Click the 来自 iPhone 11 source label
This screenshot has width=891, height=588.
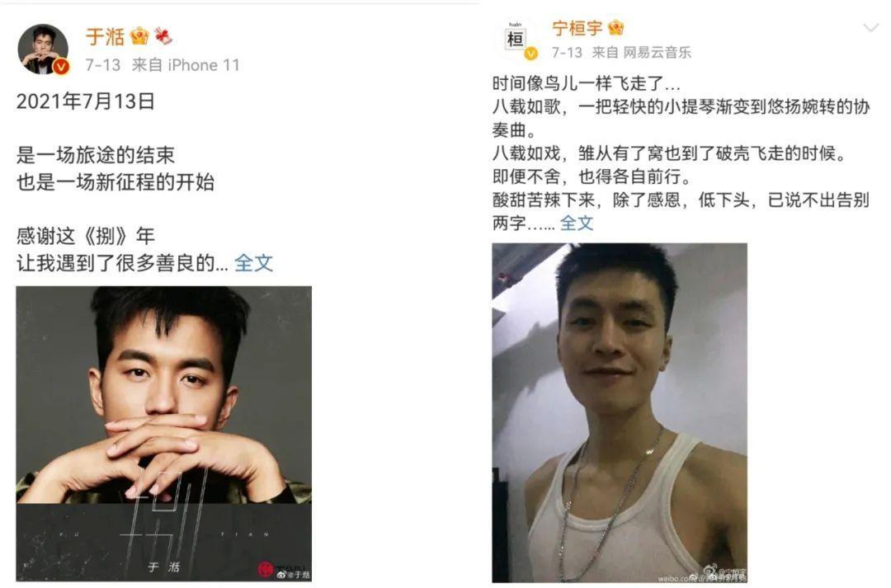(186, 65)
